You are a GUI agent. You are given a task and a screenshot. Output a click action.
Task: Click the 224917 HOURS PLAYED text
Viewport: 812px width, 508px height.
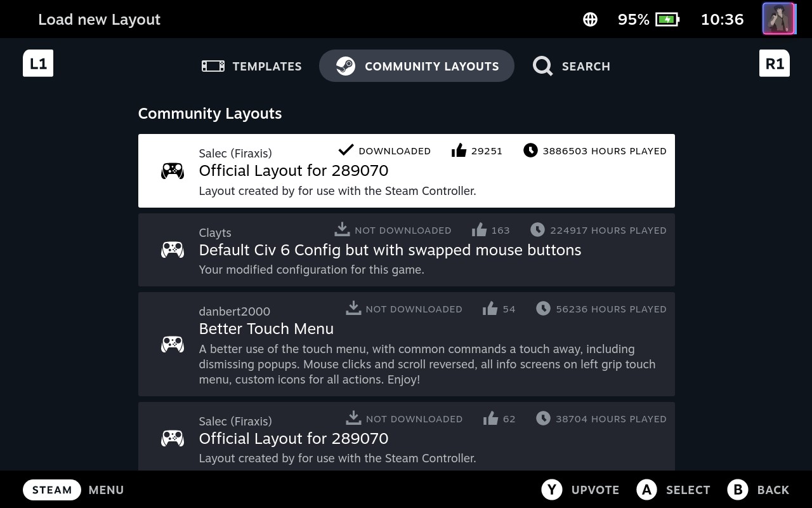coord(608,231)
